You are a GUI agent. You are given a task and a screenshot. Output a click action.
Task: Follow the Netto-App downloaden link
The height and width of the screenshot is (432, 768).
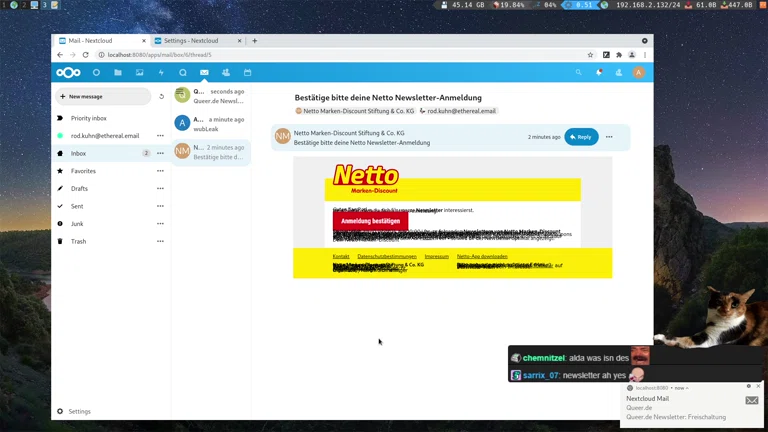coord(482,256)
